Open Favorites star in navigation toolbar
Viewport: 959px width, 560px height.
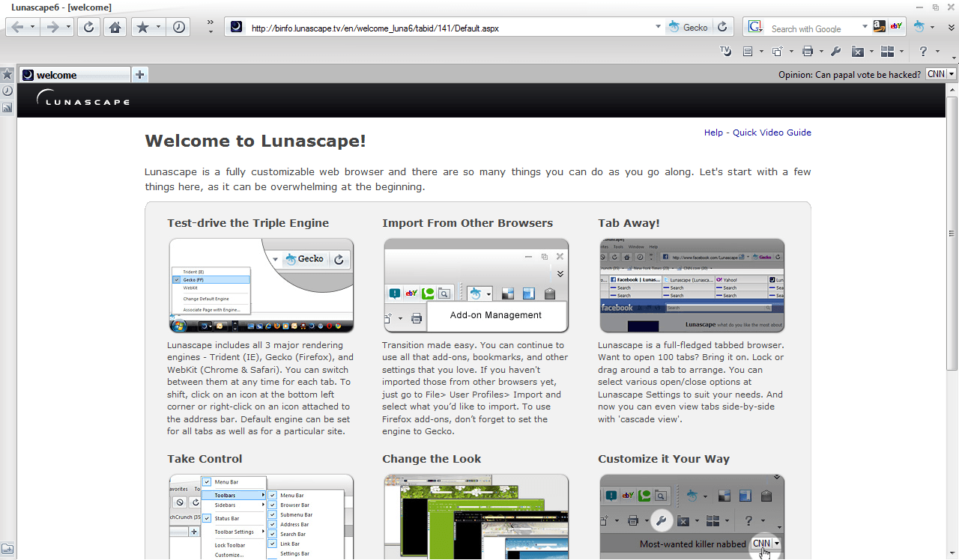(x=142, y=27)
